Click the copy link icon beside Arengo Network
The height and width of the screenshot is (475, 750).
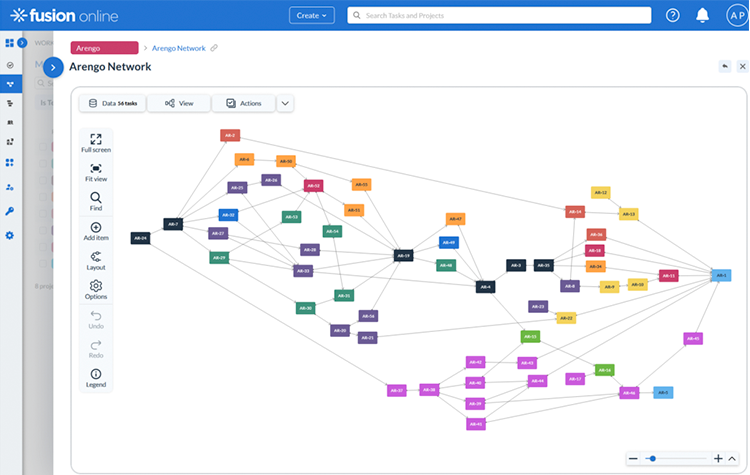click(x=214, y=48)
